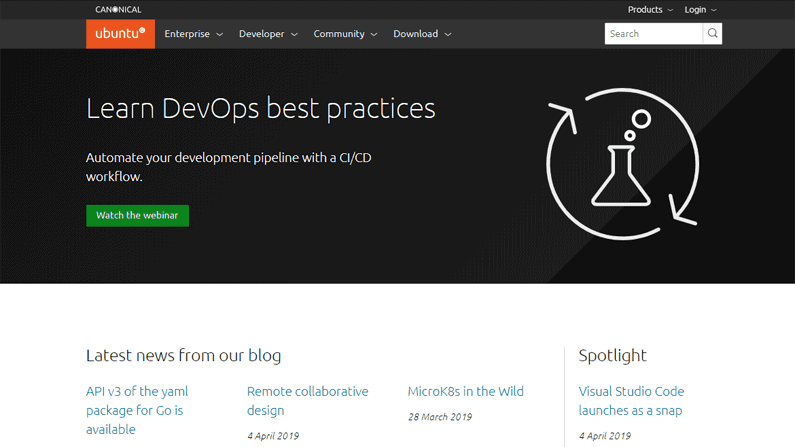
Task: Expand the Developer dropdown menu
Action: [268, 34]
